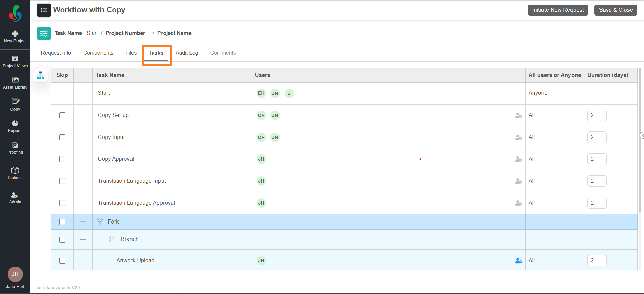The height and width of the screenshot is (294, 644).
Task: Switch to the Request Info tab
Action: 56,53
